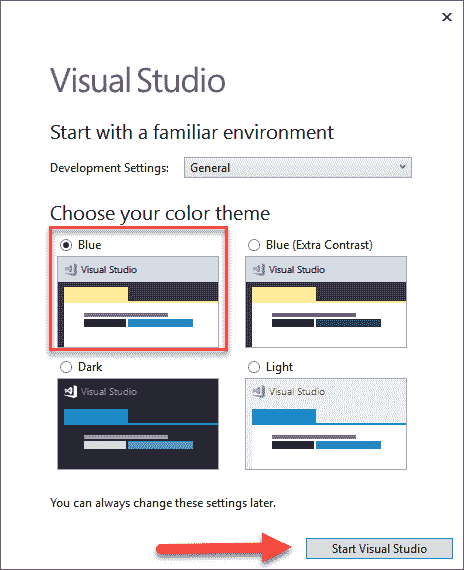Click the Visual Studio logo in Extra Contrast preview
The height and width of the screenshot is (570, 464).
click(259, 269)
